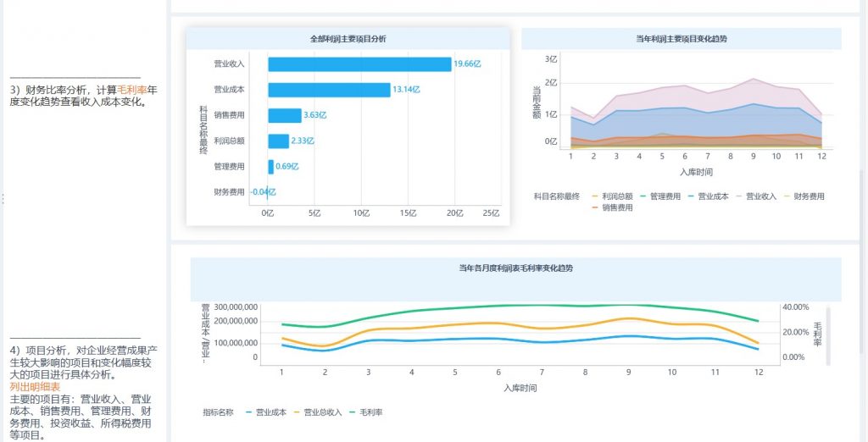Click the 科目名称最终 legend title under the area chart
Image resolution: width=868 pixels, height=442 pixels.
tap(556, 196)
